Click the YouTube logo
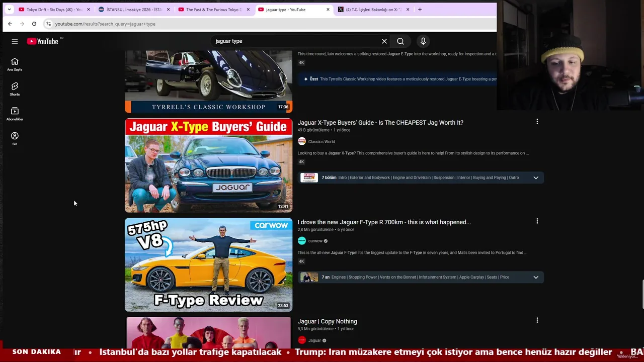 43,41
